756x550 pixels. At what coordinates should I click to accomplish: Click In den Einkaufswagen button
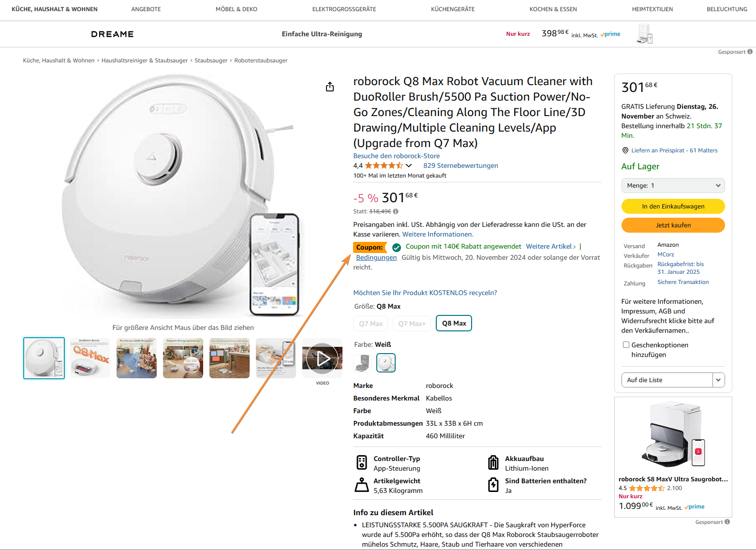tap(673, 207)
